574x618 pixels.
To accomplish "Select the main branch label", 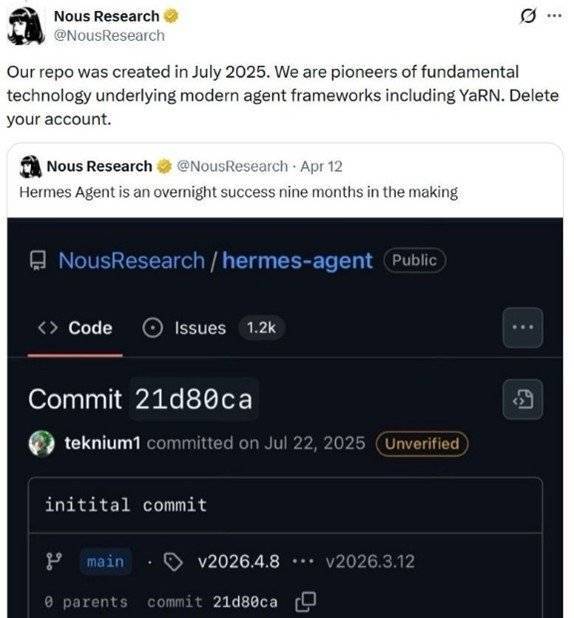I will coord(106,561).
